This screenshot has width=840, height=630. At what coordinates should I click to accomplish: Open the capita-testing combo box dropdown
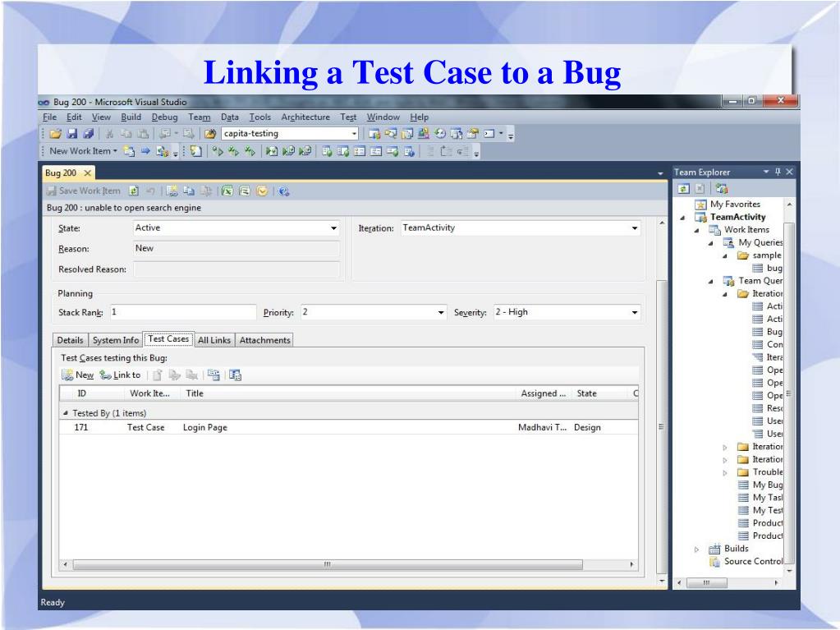click(x=354, y=134)
